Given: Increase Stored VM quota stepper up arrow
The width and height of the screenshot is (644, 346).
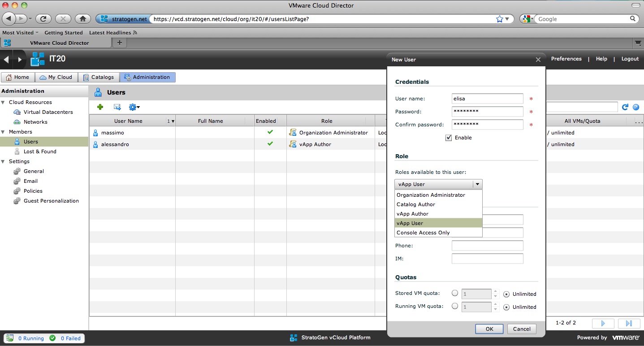Looking at the screenshot, I should (495, 292).
